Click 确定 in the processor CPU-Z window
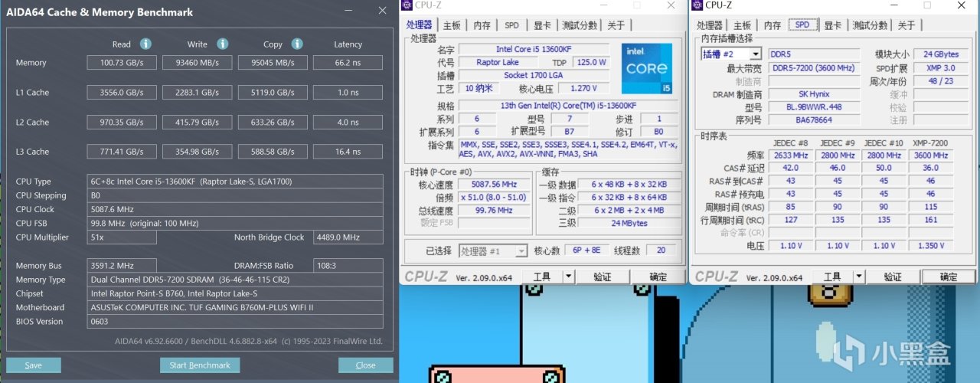 point(658,277)
